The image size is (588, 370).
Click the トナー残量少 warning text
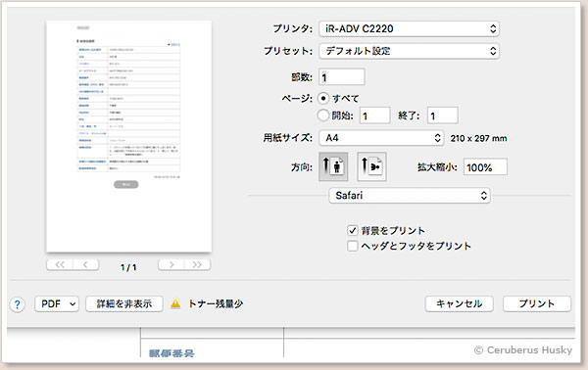click(216, 303)
